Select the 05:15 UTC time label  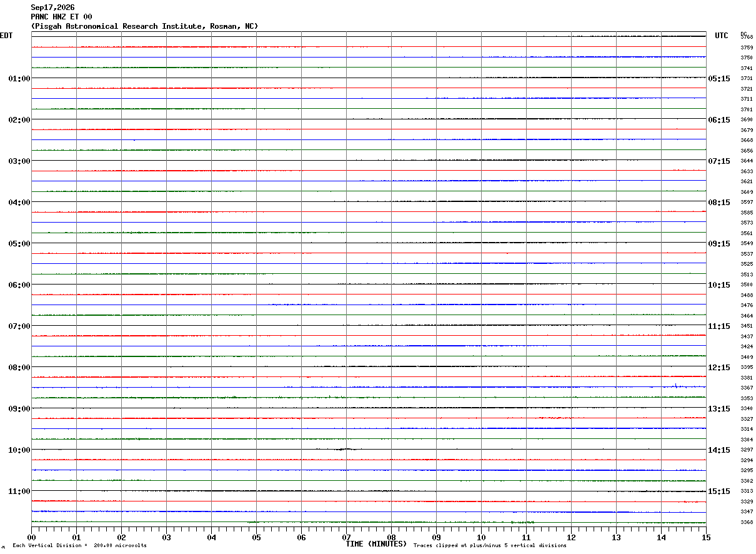(719, 79)
